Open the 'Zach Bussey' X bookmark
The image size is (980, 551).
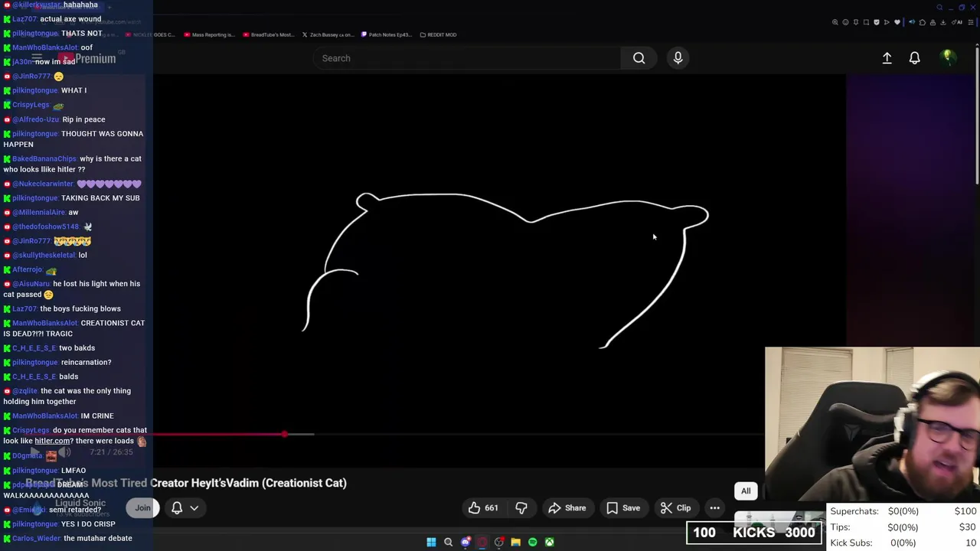(x=328, y=34)
